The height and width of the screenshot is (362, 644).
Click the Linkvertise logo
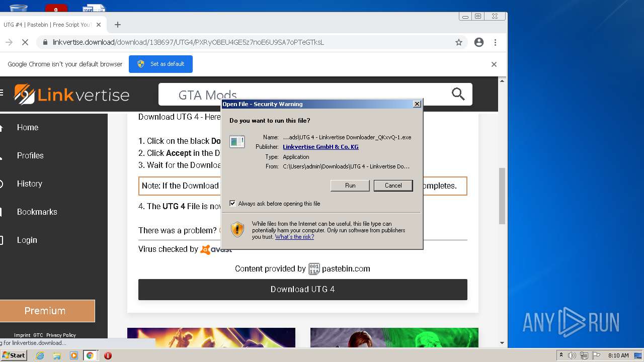pyautogui.click(x=72, y=94)
